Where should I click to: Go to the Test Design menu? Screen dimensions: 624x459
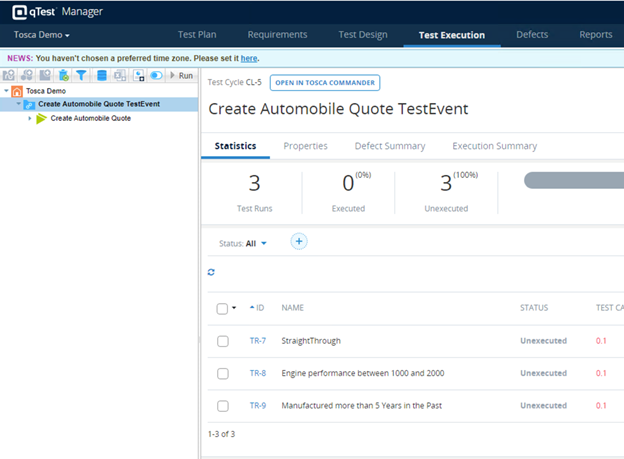[362, 35]
